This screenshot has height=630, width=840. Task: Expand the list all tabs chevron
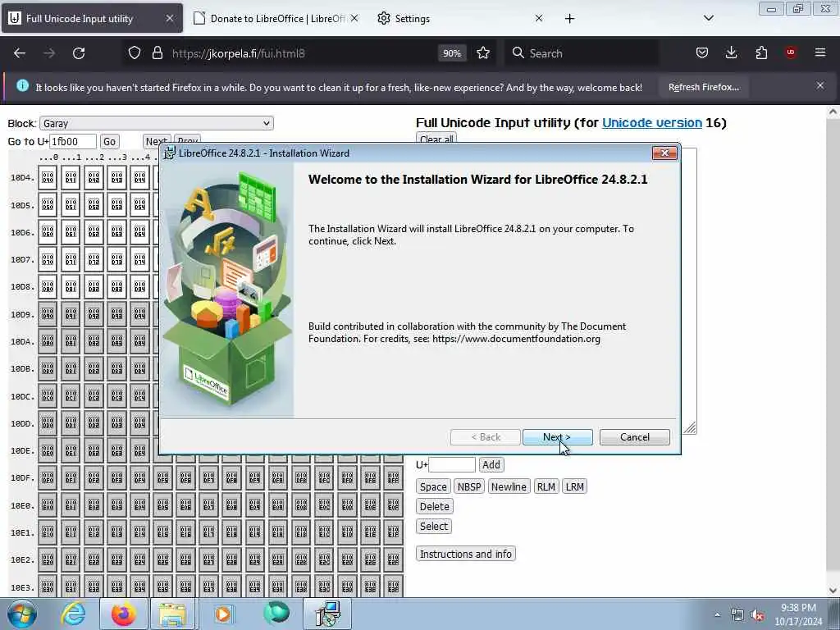click(708, 18)
